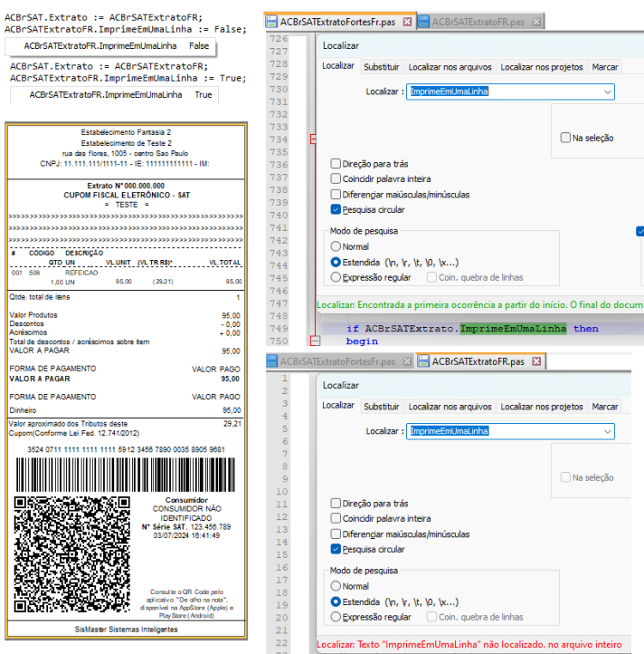Click the not-found status message in bottom dialog

pyautogui.click(x=469, y=645)
